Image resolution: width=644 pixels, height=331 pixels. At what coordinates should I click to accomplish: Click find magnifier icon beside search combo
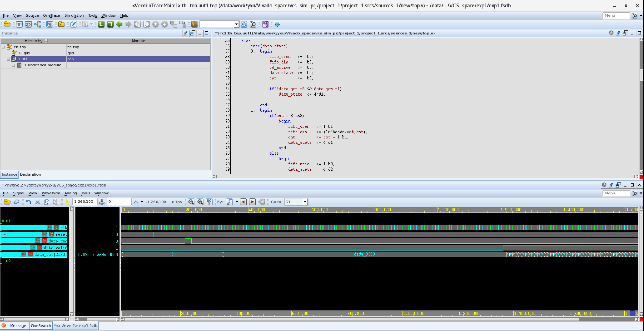244,24
